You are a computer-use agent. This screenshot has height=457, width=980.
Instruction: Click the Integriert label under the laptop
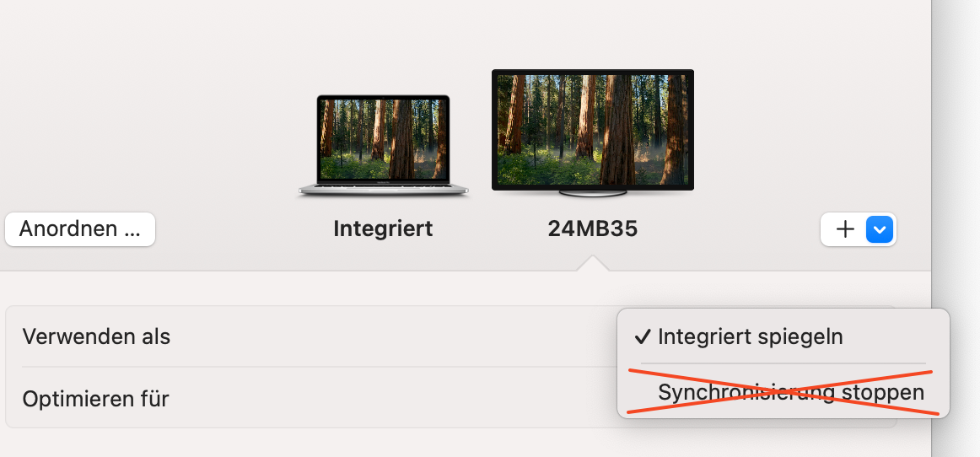coord(383,228)
